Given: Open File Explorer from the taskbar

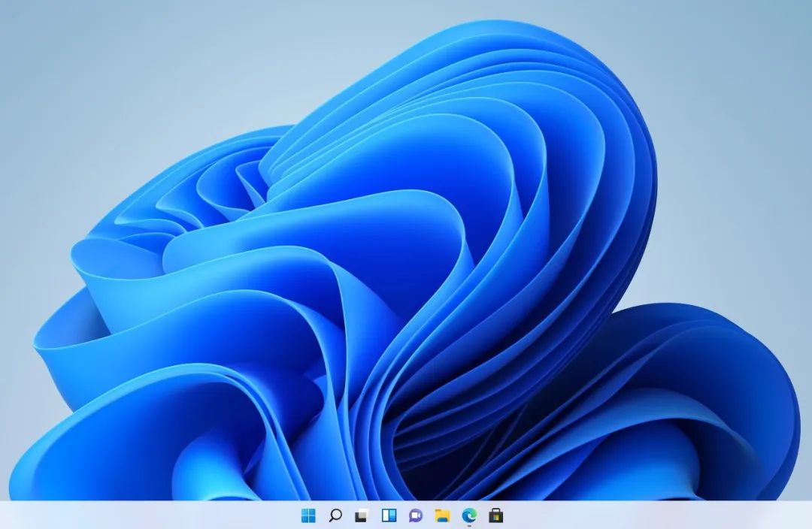Looking at the screenshot, I should coord(442,515).
